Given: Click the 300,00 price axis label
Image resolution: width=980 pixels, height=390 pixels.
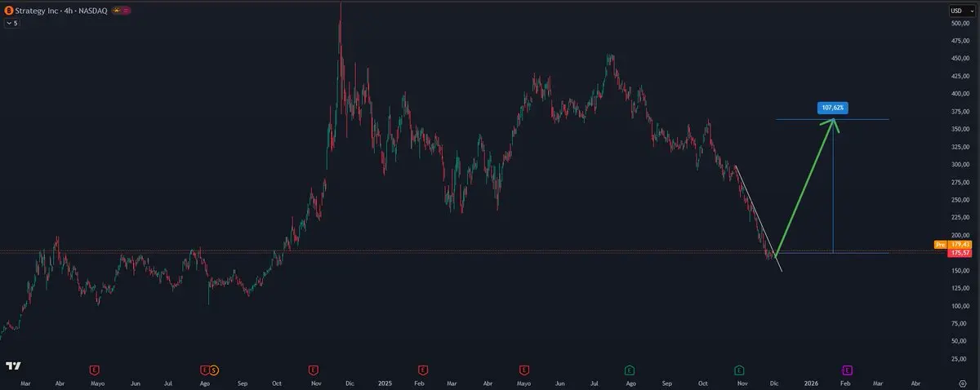Looking at the screenshot, I should point(960,165).
